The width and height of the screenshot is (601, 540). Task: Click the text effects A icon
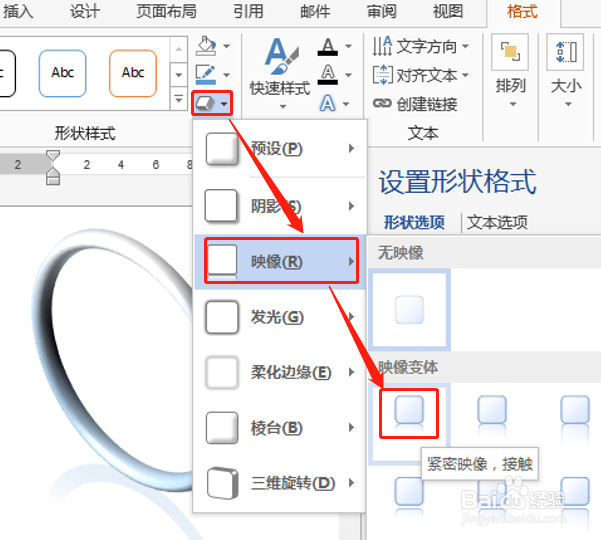[x=327, y=103]
